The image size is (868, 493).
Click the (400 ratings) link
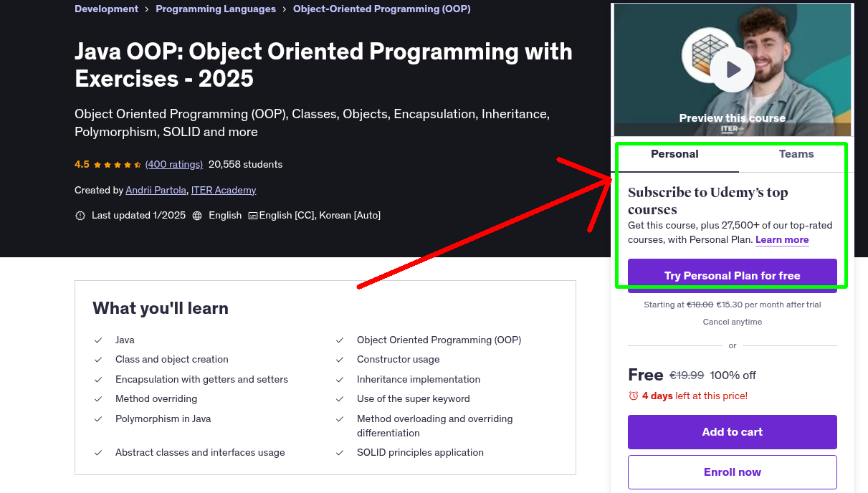174,164
